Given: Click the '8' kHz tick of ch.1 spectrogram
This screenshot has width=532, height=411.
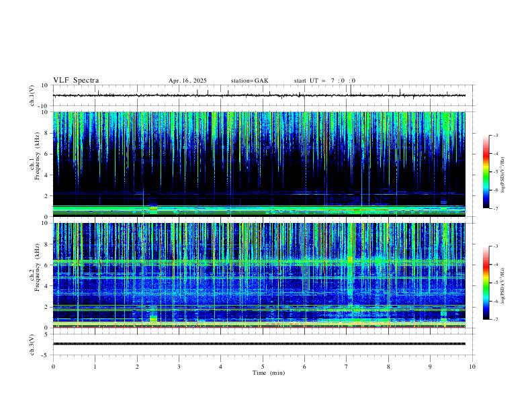Looking at the screenshot, I should pos(47,133).
